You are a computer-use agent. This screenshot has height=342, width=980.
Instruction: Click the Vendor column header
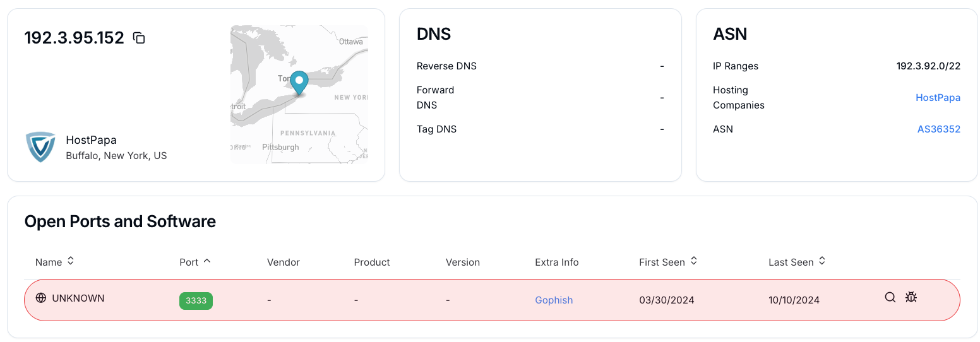tap(284, 262)
